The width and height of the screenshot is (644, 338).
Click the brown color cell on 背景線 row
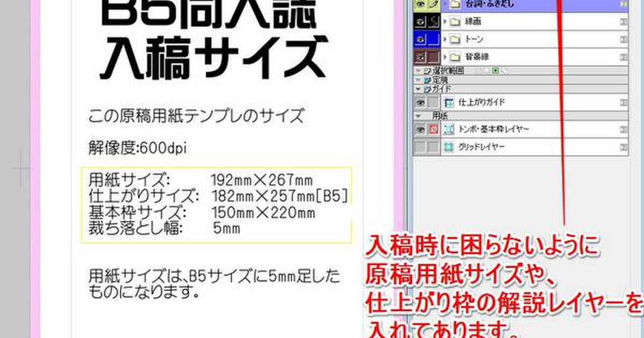(x=434, y=57)
